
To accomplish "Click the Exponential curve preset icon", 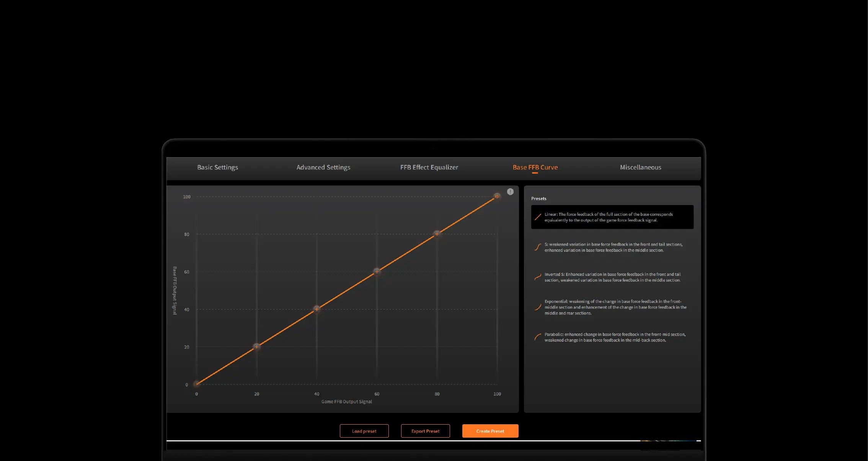I will (538, 307).
